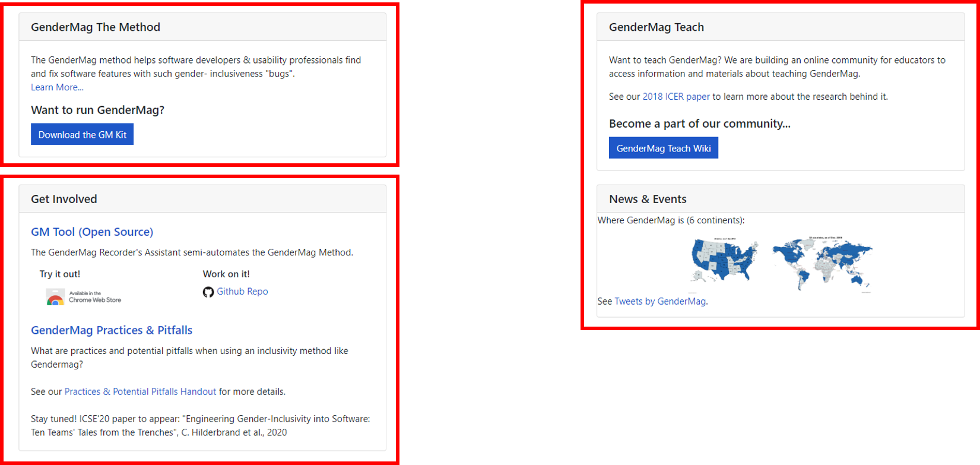
Task: Select the 'GenderMag Teach' panel header
Action: point(656,27)
